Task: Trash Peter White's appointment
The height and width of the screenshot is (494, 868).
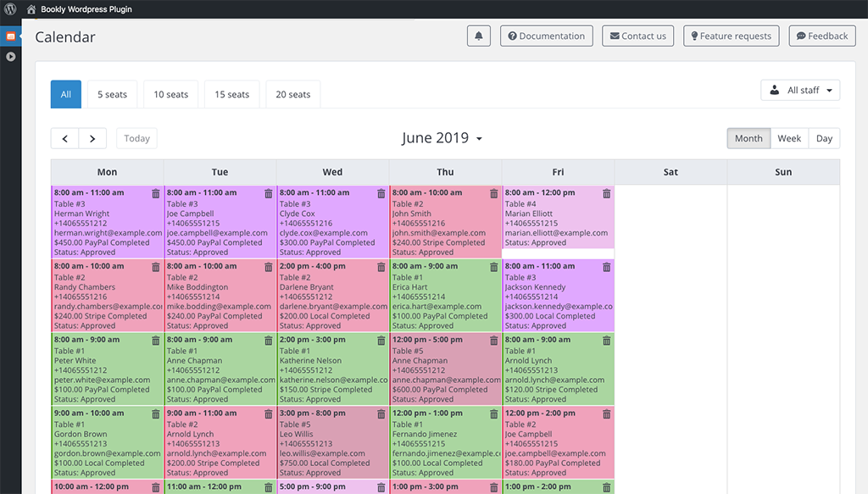Action: coord(156,341)
